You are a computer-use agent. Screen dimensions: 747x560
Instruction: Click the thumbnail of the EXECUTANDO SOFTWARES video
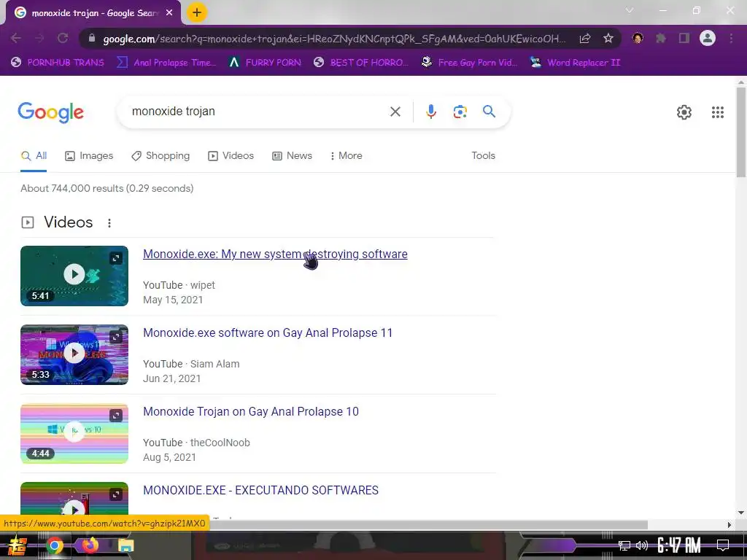point(74,500)
